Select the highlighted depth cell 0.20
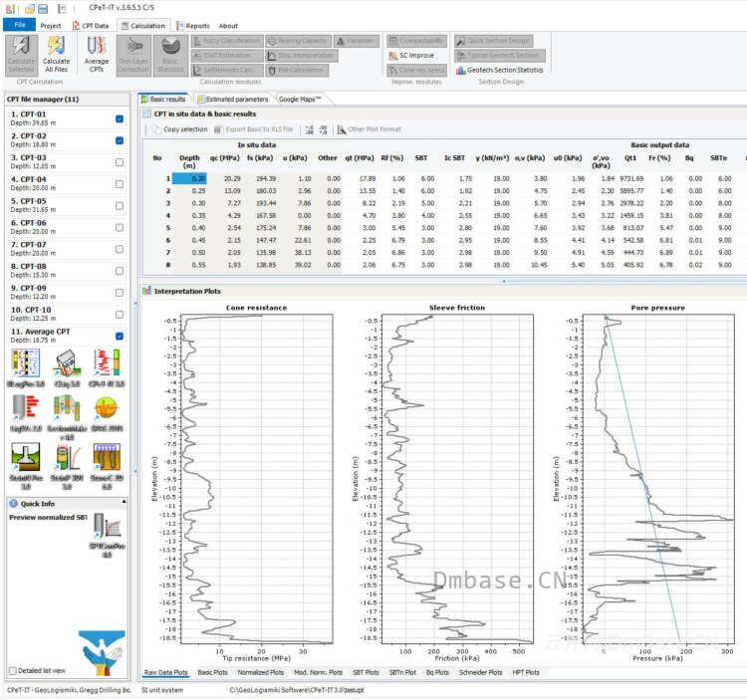 tap(189, 178)
